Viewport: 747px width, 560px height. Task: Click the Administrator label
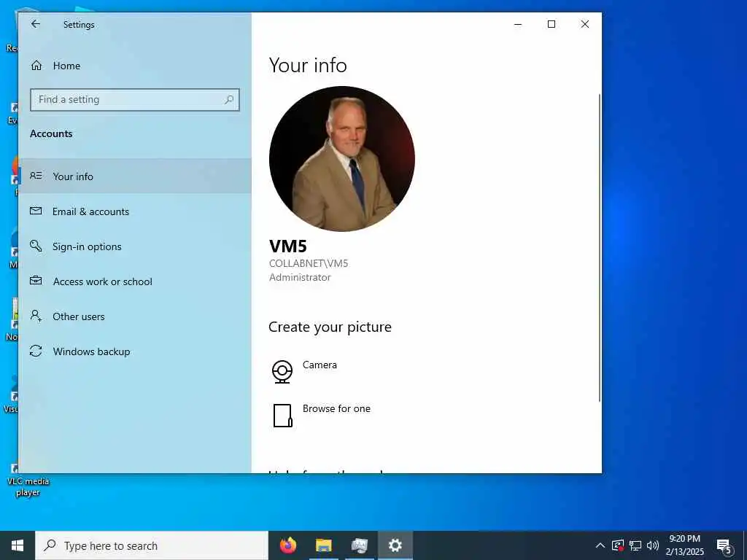coord(300,277)
